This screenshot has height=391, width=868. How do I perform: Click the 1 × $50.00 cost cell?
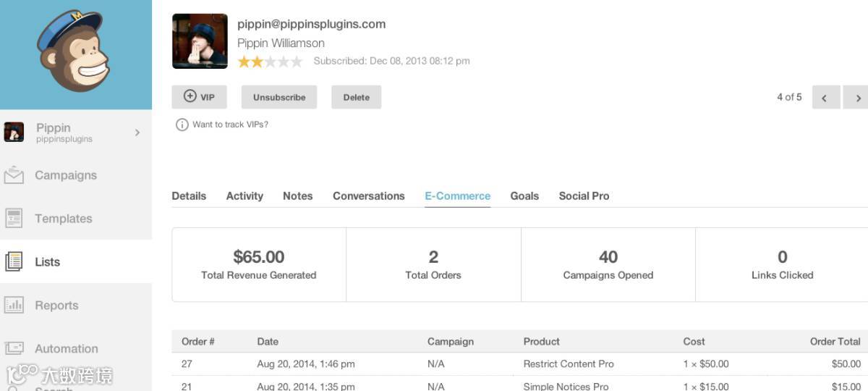(706, 363)
